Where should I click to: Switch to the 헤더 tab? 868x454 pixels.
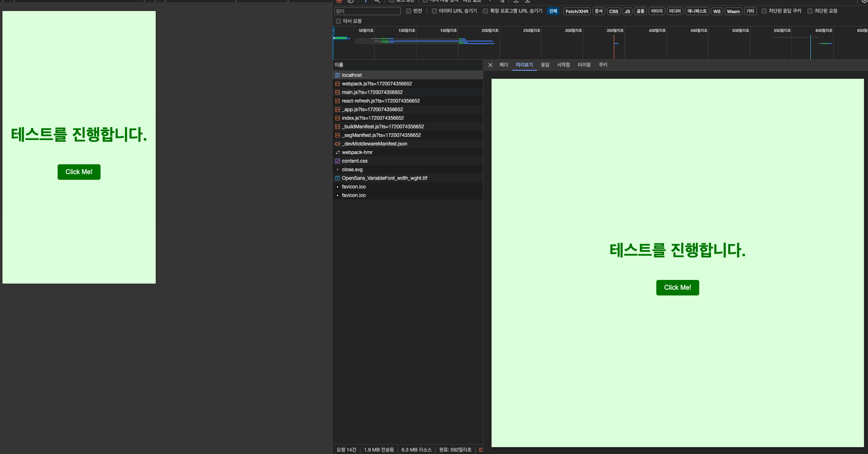tap(503, 65)
